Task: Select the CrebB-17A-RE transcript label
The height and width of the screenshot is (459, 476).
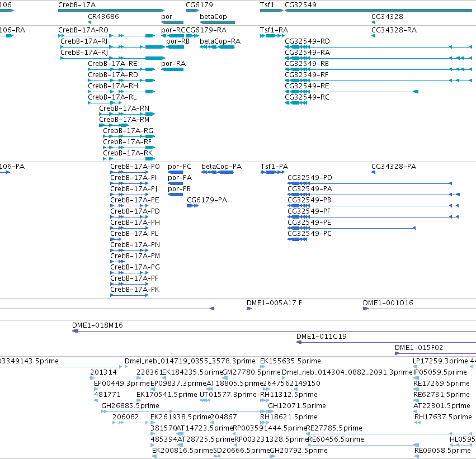Action: [112, 64]
